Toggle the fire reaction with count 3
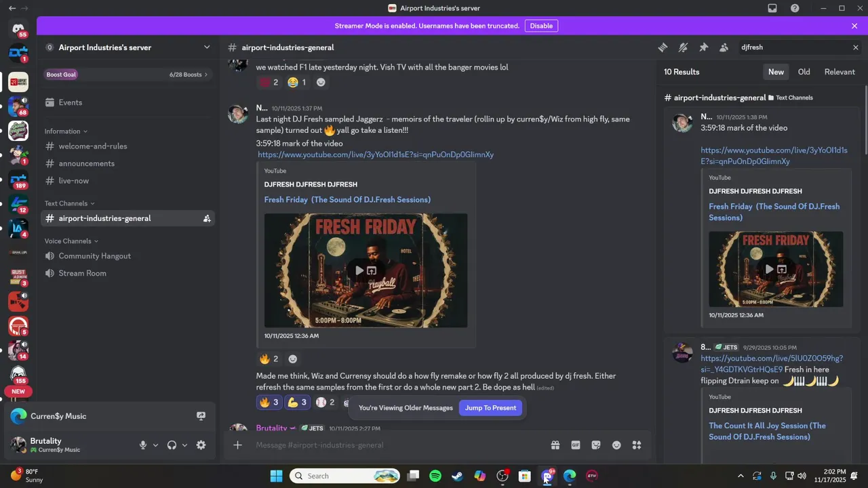 tap(269, 402)
